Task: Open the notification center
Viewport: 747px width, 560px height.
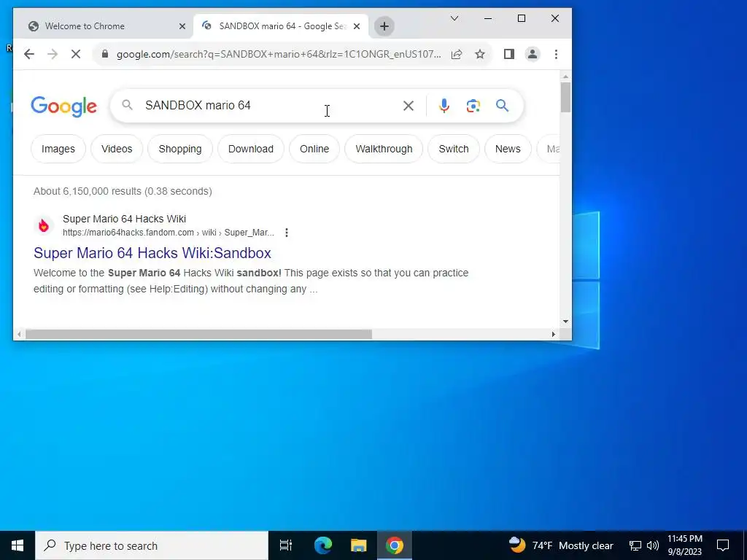Action: [723, 545]
